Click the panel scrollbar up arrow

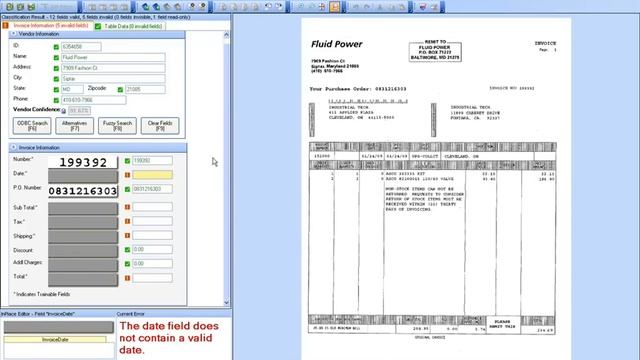point(227,35)
